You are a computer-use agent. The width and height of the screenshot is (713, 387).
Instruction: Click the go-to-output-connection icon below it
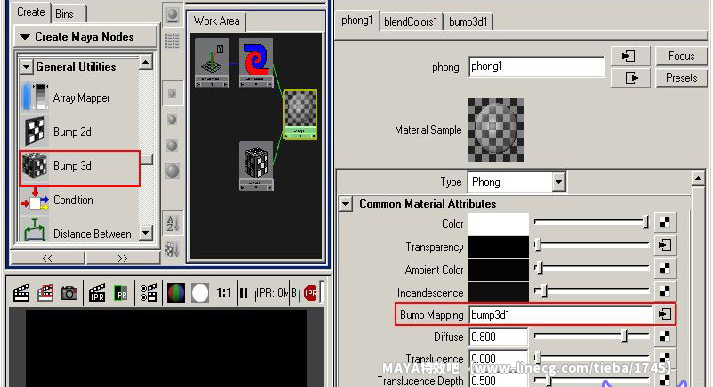[630, 78]
